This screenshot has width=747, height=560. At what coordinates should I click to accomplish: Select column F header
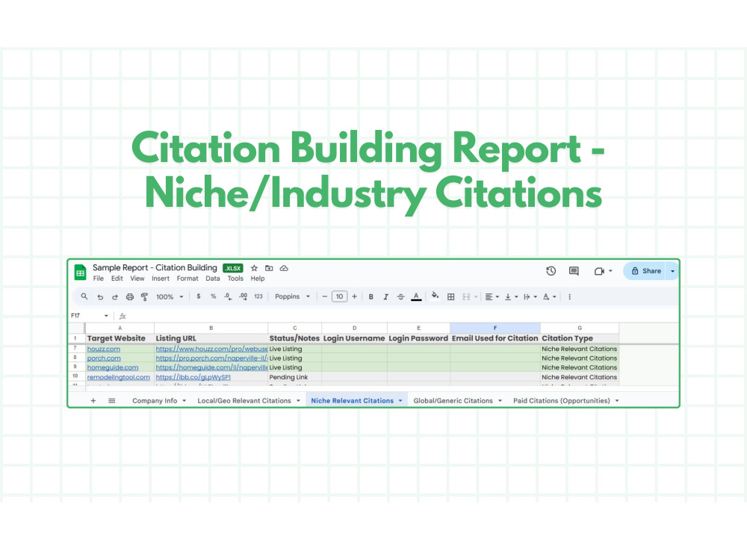tap(495, 328)
